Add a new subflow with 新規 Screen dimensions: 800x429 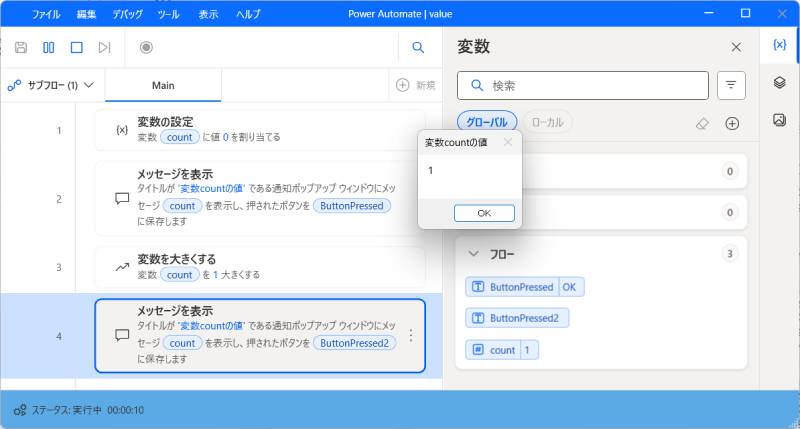point(416,85)
